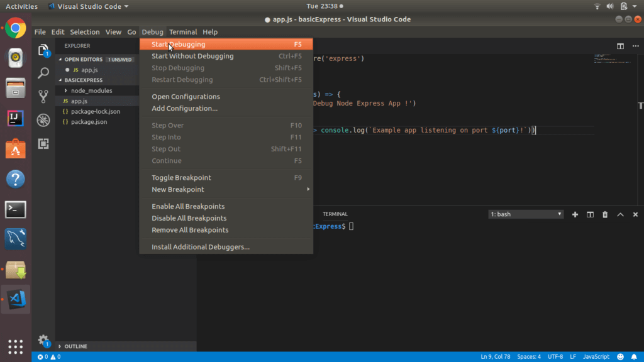644x362 pixels.
Task: Select Open Configurations menu entry
Action: point(226,96)
